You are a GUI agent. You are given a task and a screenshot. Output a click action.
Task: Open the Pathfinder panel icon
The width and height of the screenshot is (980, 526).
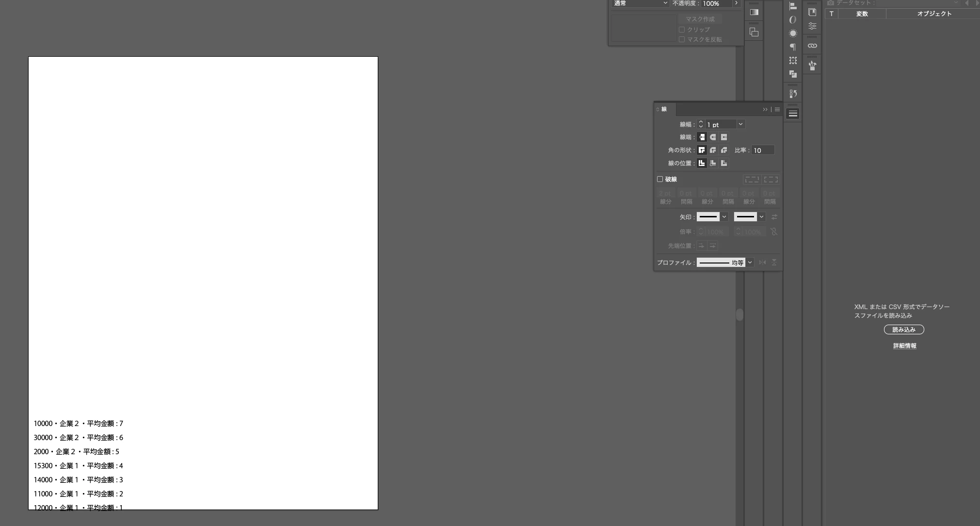pyautogui.click(x=793, y=74)
